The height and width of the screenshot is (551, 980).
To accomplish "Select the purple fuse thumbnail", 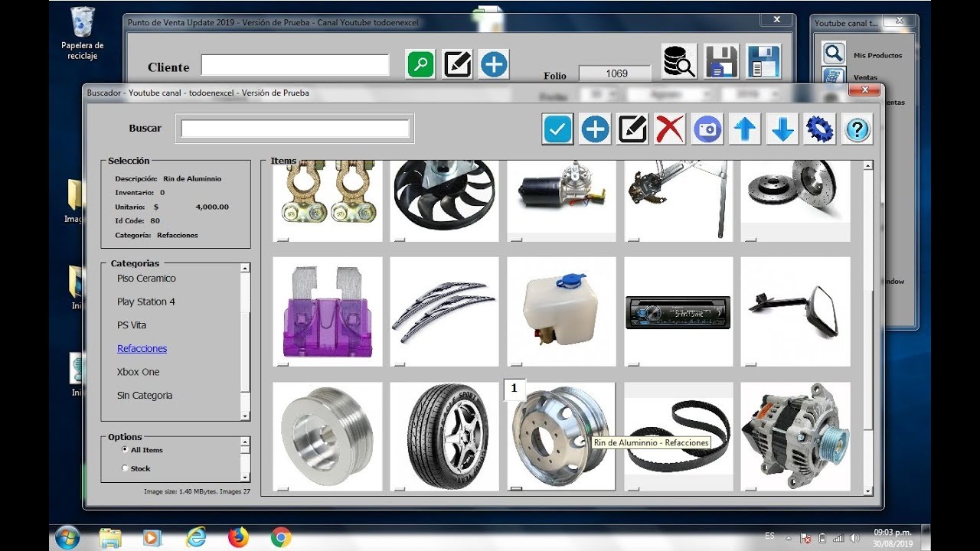I will click(328, 311).
